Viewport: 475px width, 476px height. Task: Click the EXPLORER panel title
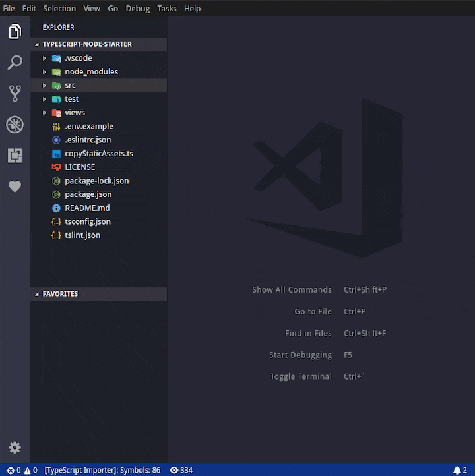58,27
